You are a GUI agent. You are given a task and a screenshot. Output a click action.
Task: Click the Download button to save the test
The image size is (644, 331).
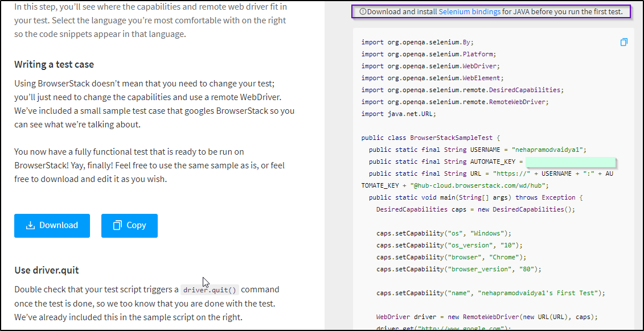pos(52,225)
